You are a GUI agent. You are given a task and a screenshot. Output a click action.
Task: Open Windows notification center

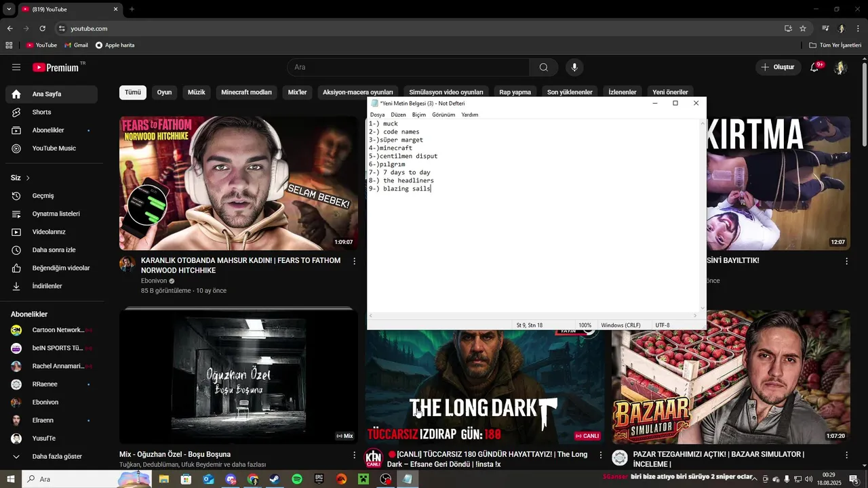(854, 479)
